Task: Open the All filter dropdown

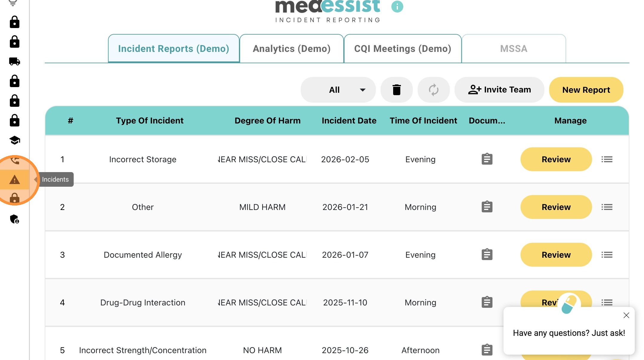Action: point(338,90)
